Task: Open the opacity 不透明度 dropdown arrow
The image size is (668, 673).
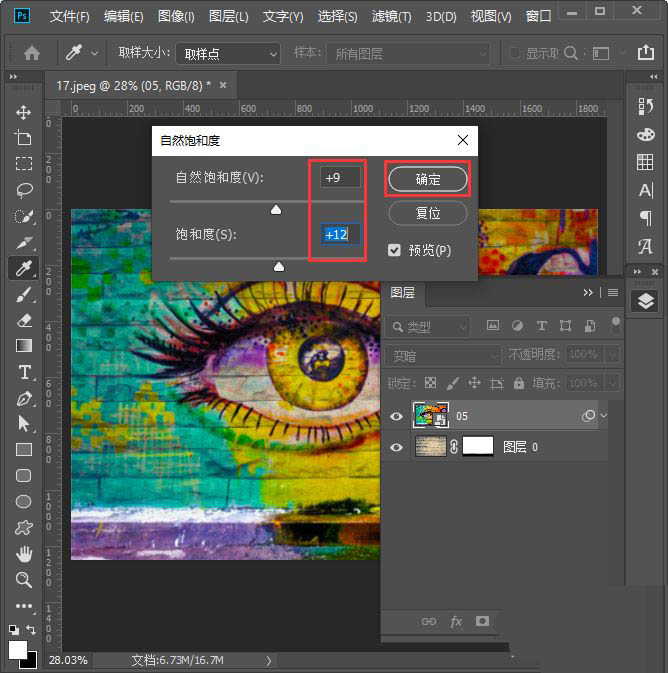Action: point(612,355)
